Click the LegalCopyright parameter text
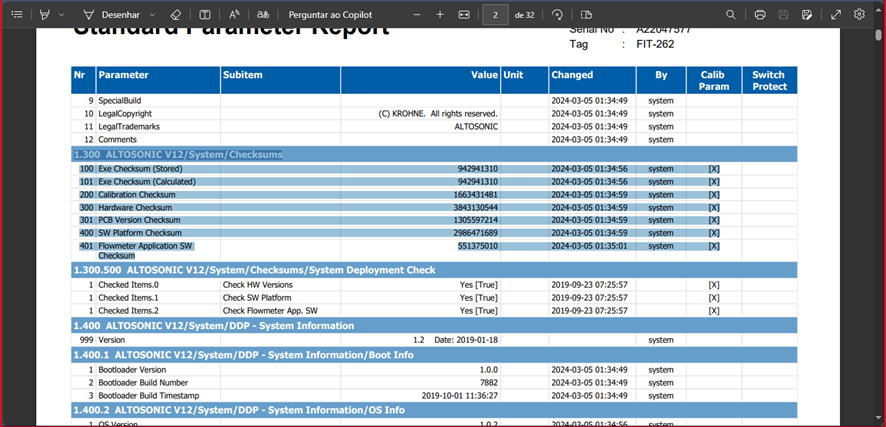Screen dimensions: 886x427 125,114
